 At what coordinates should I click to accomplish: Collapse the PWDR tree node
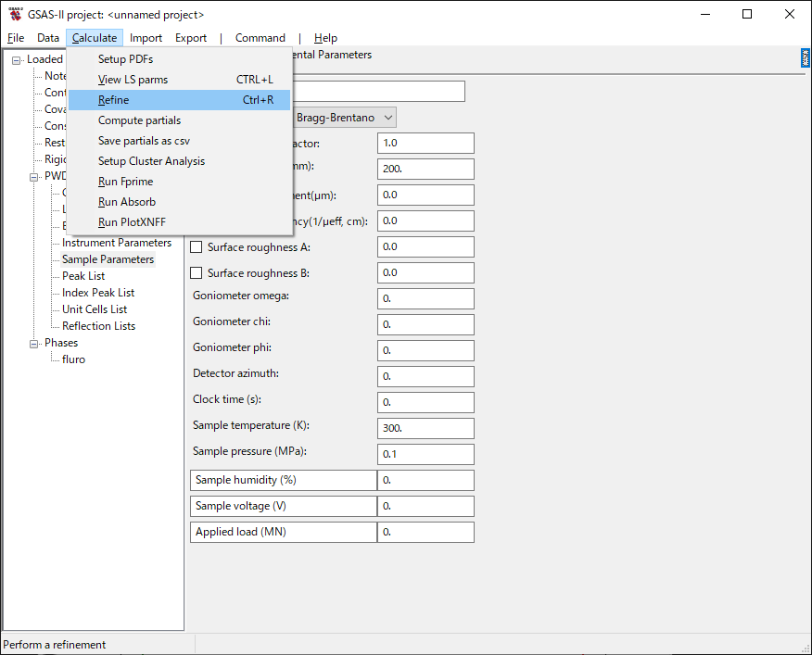coord(35,176)
